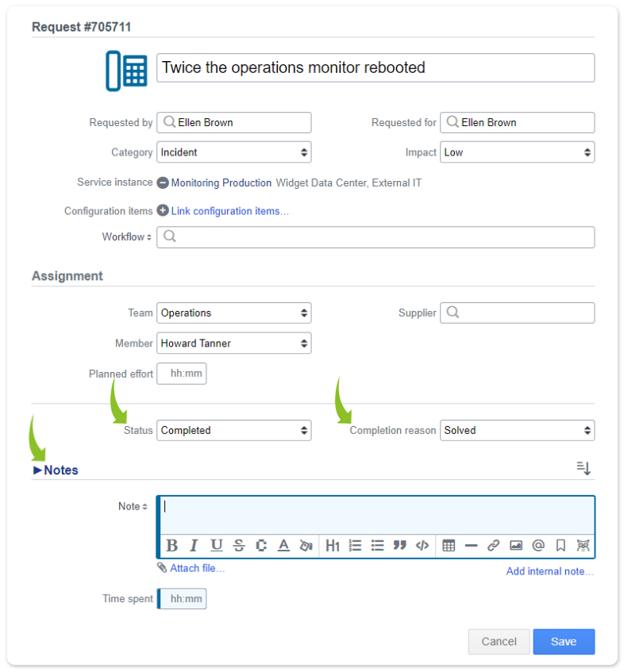Mention a person with the @ icon
The height and width of the screenshot is (672, 624).
pyautogui.click(x=538, y=546)
